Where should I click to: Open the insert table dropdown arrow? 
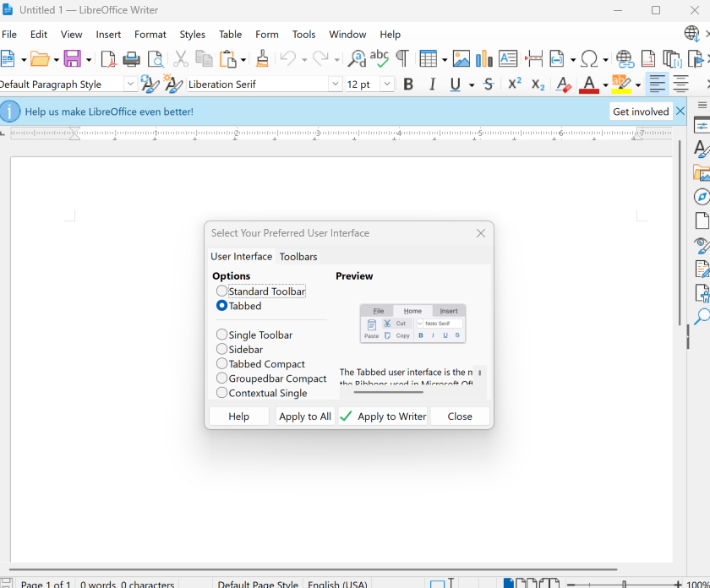(445, 60)
